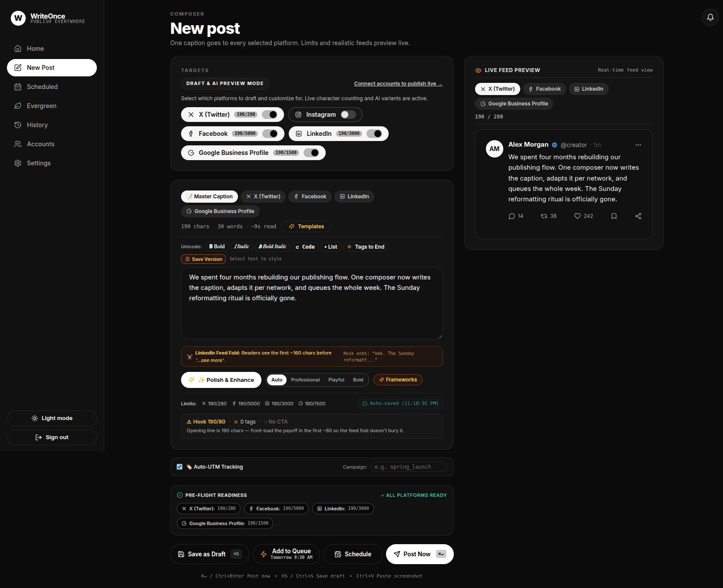Click Sign out button

pyautogui.click(x=52, y=437)
